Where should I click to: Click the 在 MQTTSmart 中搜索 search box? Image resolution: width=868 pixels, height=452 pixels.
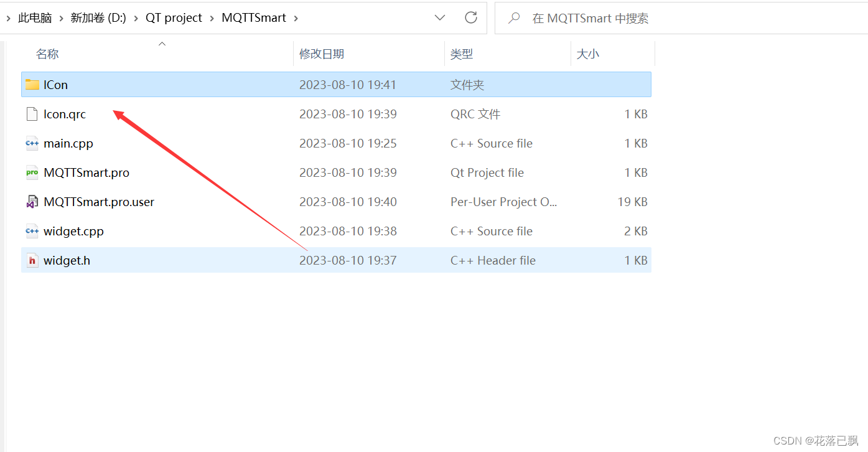pyautogui.click(x=681, y=18)
